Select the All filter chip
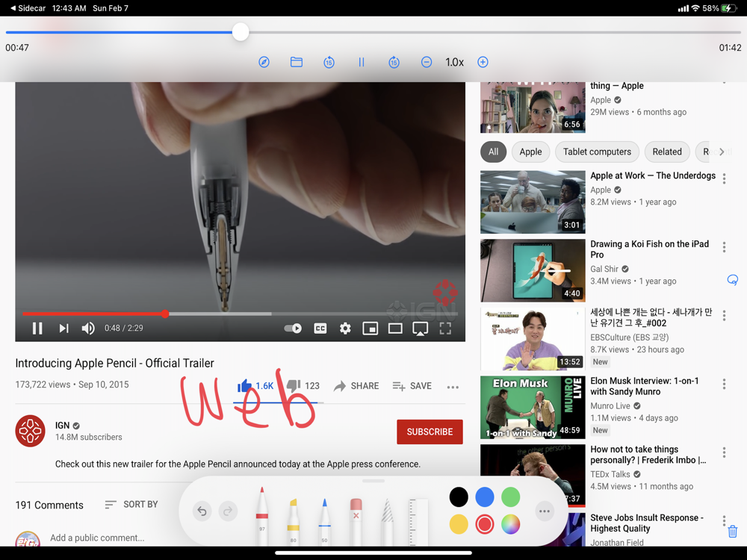 point(493,152)
